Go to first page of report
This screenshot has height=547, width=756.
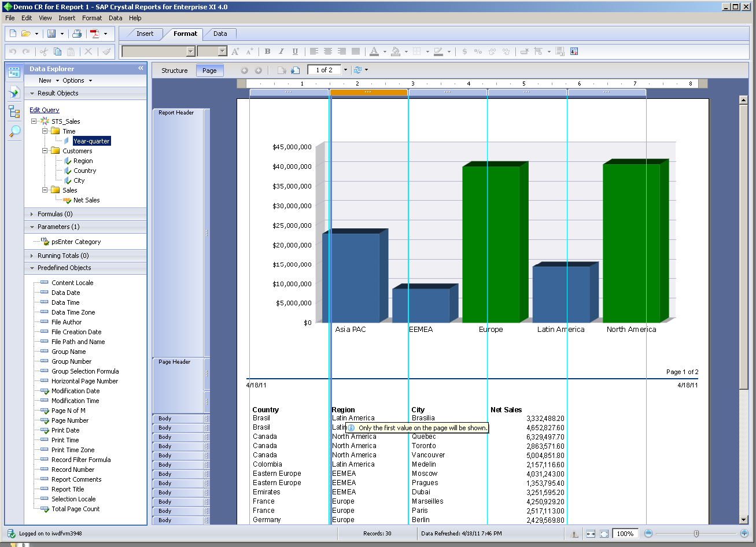tap(282, 71)
